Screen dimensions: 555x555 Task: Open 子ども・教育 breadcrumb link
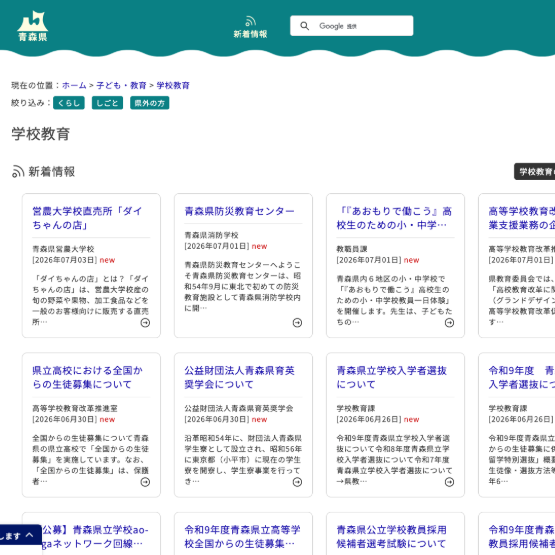[x=121, y=85]
